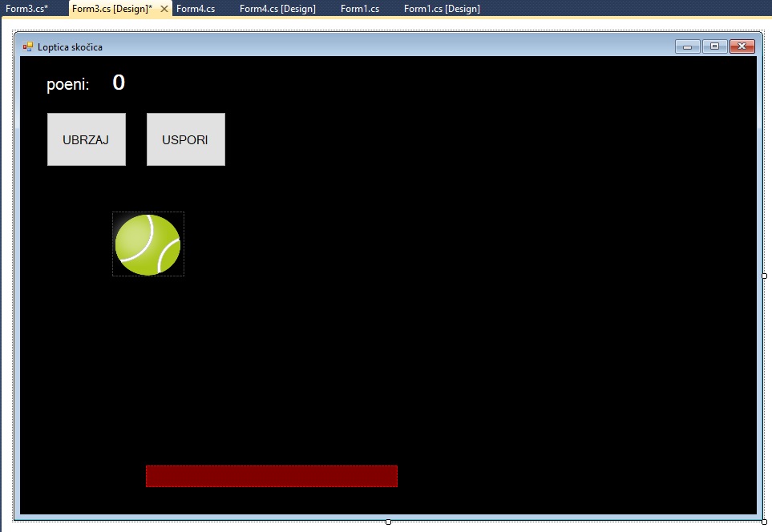Close the Form3.cs [Design]* tab
This screenshot has height=532, width=772.
[164, 9]
